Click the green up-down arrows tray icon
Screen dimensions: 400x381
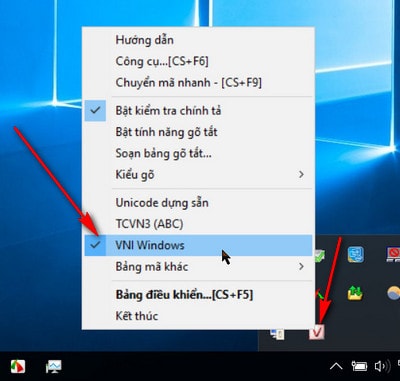click(355, 293)
